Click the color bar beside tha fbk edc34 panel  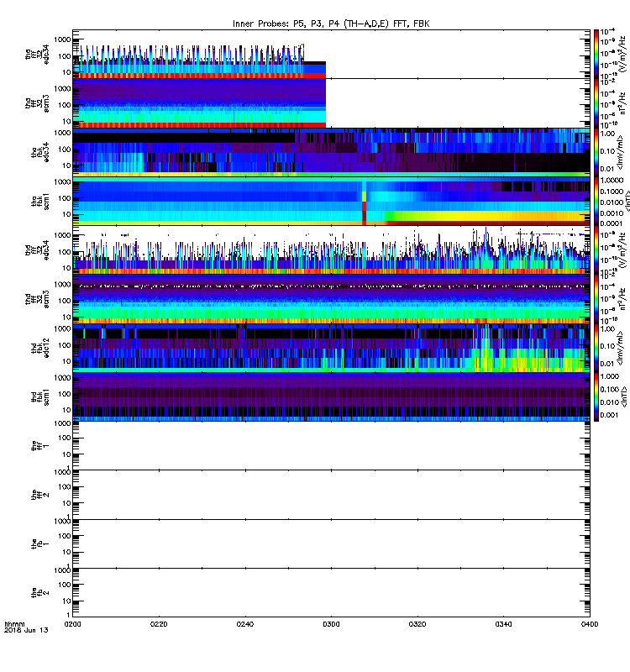pyautogui.click(x=596, y=153)
